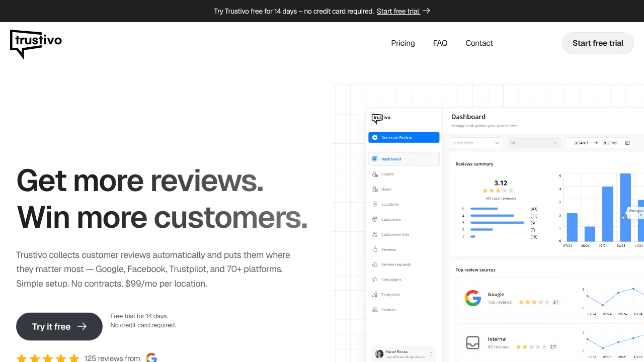Click the Google logo in Top review sources
The height and width of the screenshot is (362, 644).
pyautogui.click(x=473, y=298)
